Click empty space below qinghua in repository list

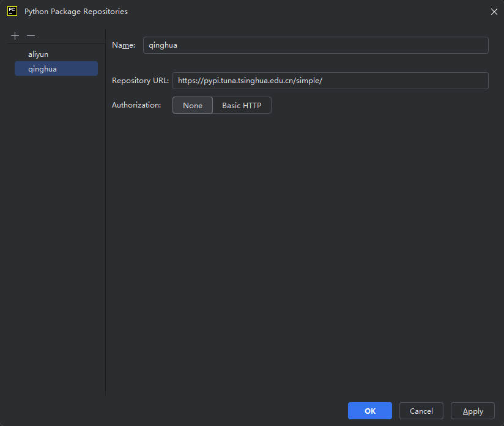click(x=55, y=214)
